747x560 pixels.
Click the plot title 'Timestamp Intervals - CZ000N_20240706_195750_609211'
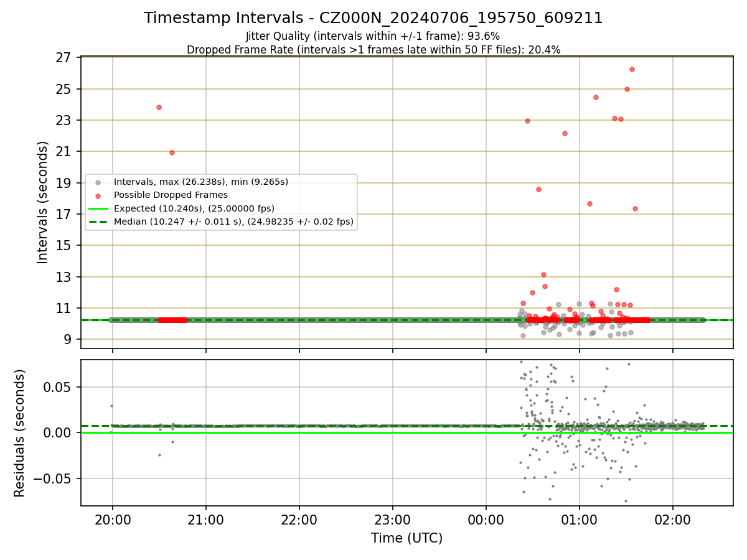pyautogui.click(x=373, y=18)
